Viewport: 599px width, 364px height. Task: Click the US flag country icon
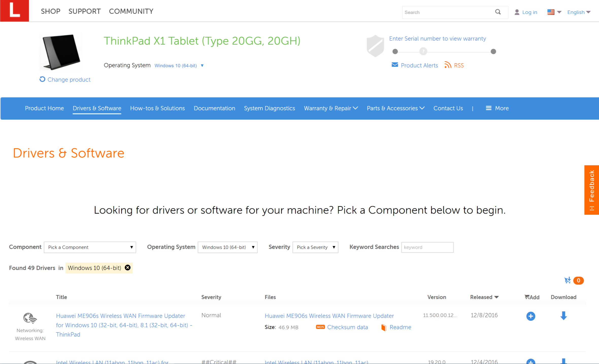click(x=551, y=12)
